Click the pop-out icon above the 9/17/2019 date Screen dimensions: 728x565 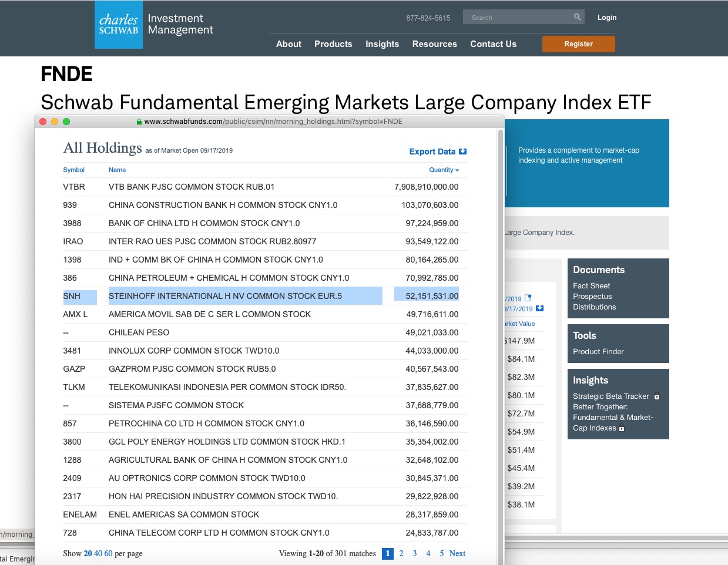click(528, 298)
